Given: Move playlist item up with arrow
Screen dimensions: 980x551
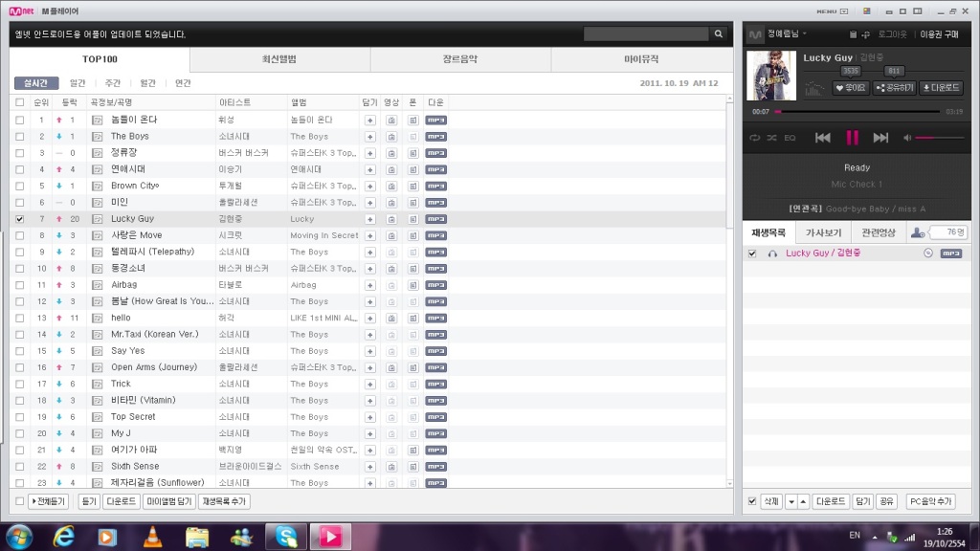Looking at the screenshot, I should [803, 501].
